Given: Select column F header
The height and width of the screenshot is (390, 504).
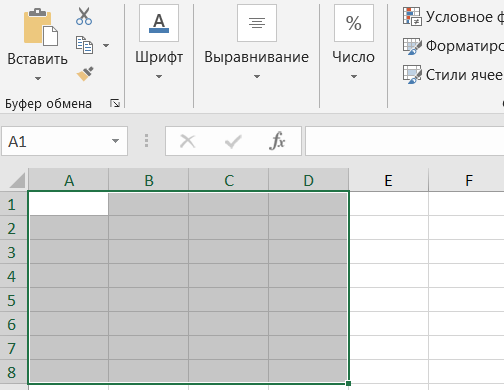Looking at the screenshot, I should (467, 180).
